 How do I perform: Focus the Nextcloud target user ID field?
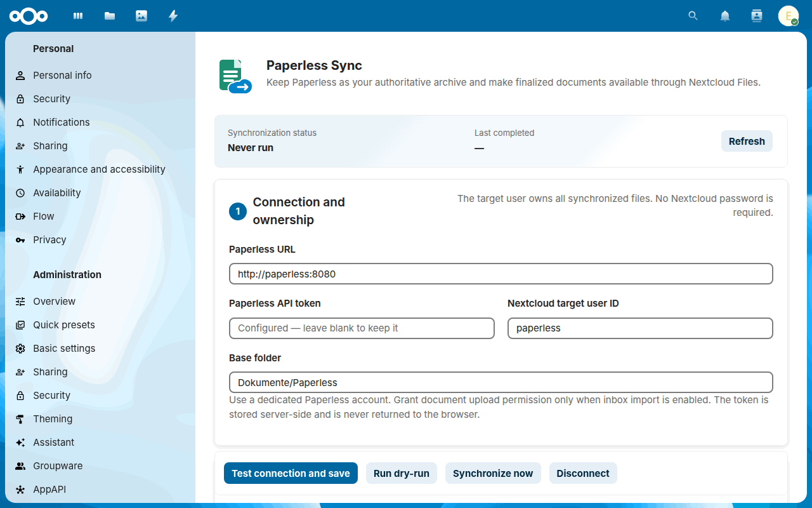point(640,328)
